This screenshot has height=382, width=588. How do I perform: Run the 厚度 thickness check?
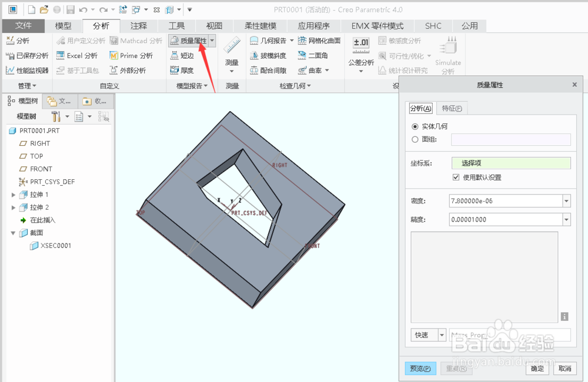182,71
